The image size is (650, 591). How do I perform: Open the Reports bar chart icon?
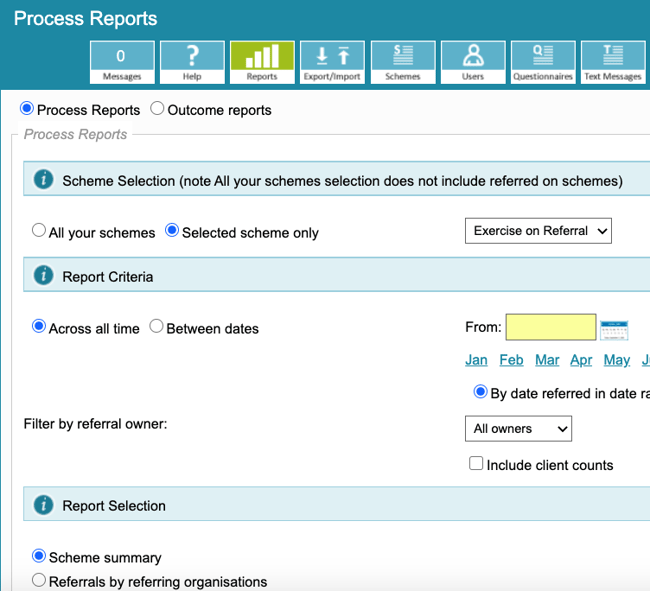[262, 62]
